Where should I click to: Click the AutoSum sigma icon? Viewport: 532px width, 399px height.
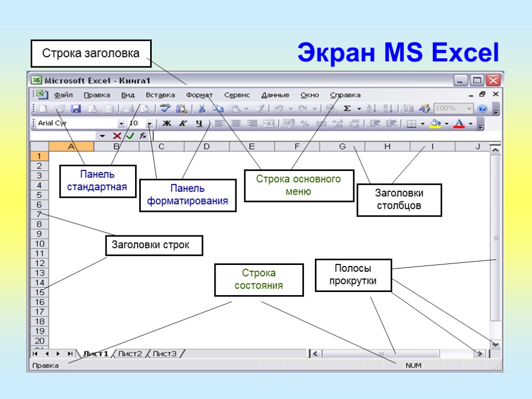tap(347, 109)
